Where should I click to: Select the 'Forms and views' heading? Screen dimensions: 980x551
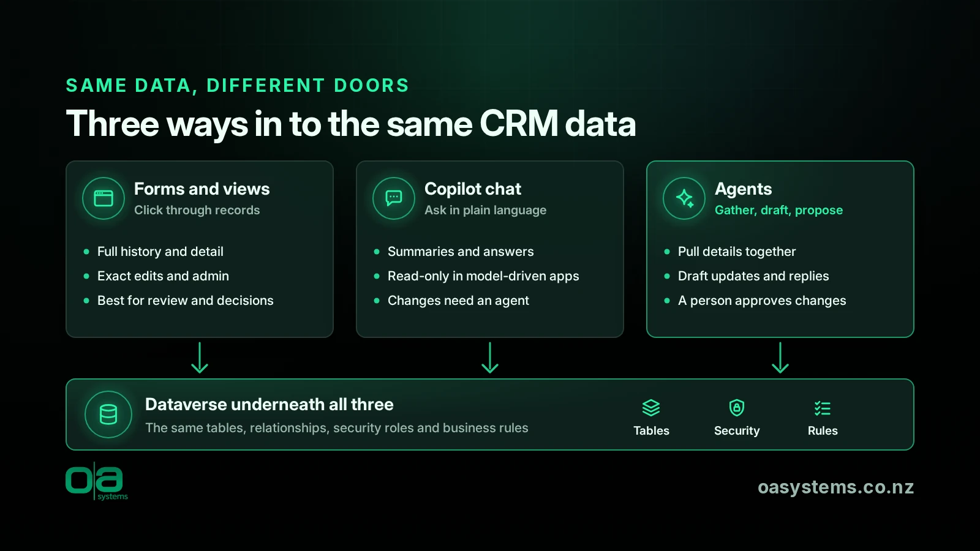pyautogui.click(x=202, y=189)
